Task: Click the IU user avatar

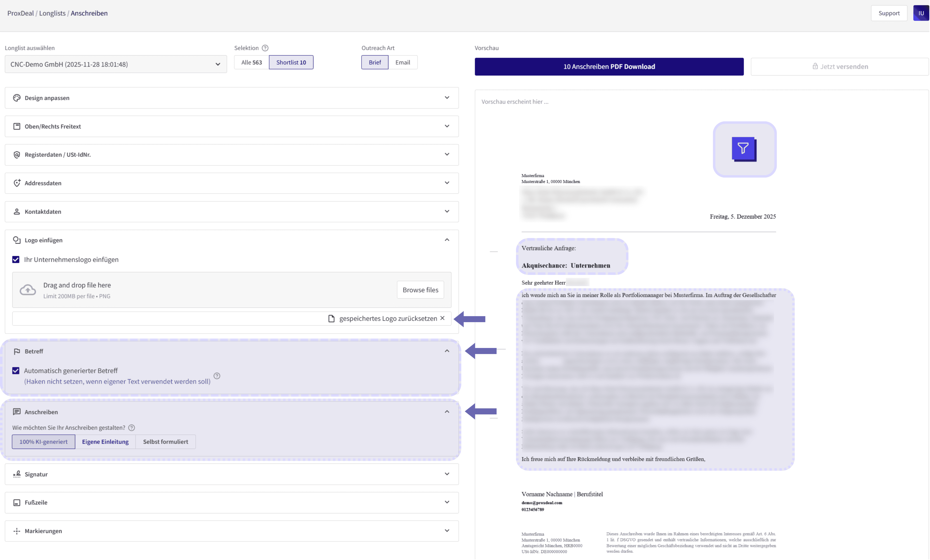Action: tap(921, 13)
